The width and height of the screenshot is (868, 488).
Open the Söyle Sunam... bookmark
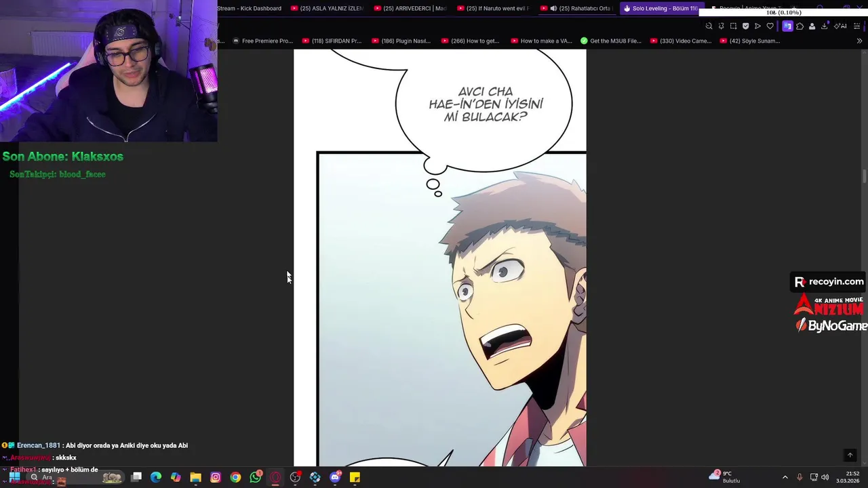[x=749, y=41]
